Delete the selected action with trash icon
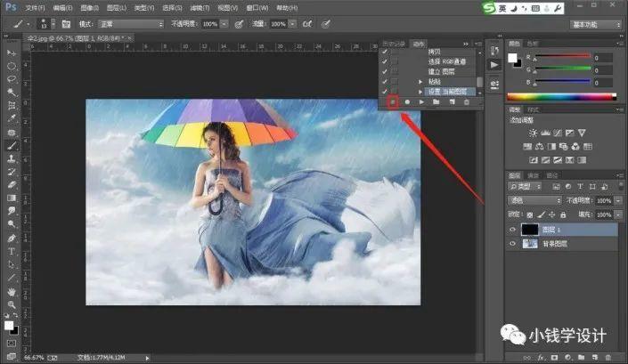628x364 pixels. coord(467,102)
